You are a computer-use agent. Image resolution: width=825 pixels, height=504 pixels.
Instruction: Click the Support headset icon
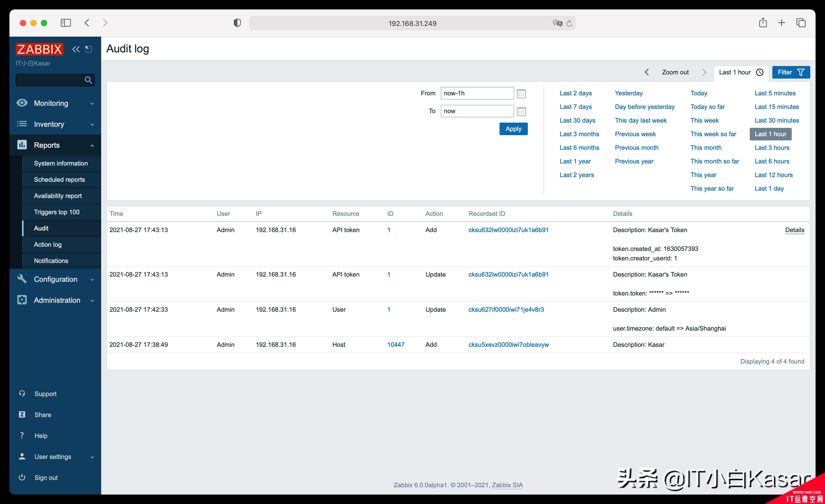(x=22, y=393)
